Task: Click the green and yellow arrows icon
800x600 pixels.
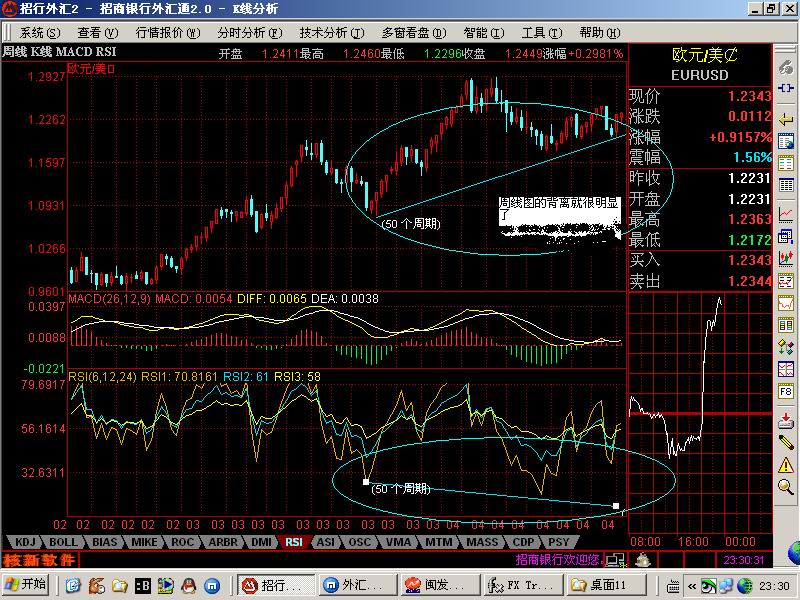Action: [x=786, y=347]
